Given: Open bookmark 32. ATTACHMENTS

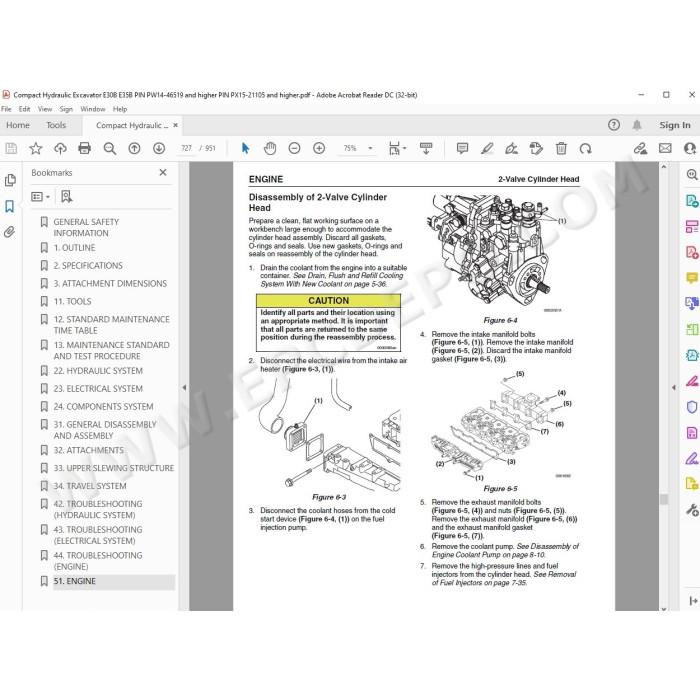Looking at the screenshot, I should point(89,450).
